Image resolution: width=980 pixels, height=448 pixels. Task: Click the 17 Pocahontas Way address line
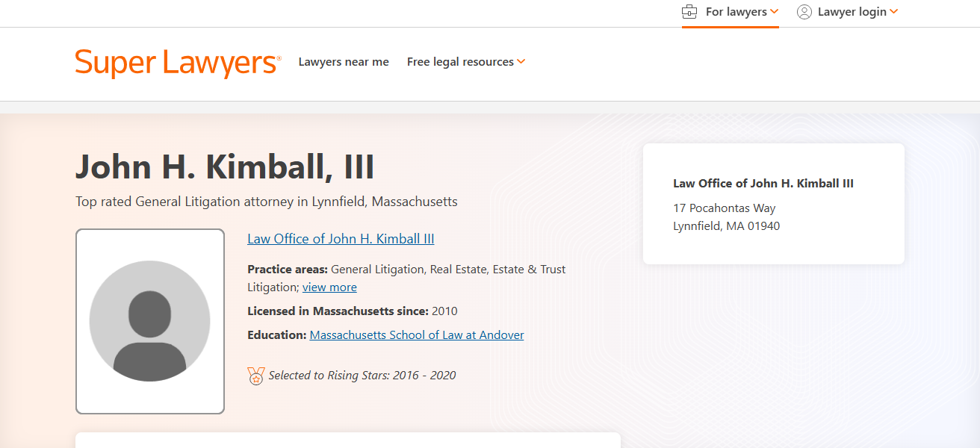pyautogui.click(x=725, y=208)
